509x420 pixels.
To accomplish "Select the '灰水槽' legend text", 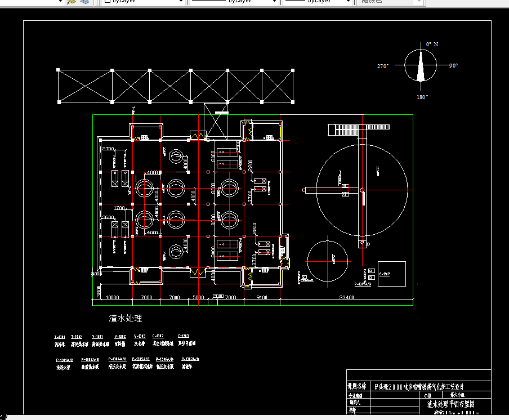I will 139,343.
